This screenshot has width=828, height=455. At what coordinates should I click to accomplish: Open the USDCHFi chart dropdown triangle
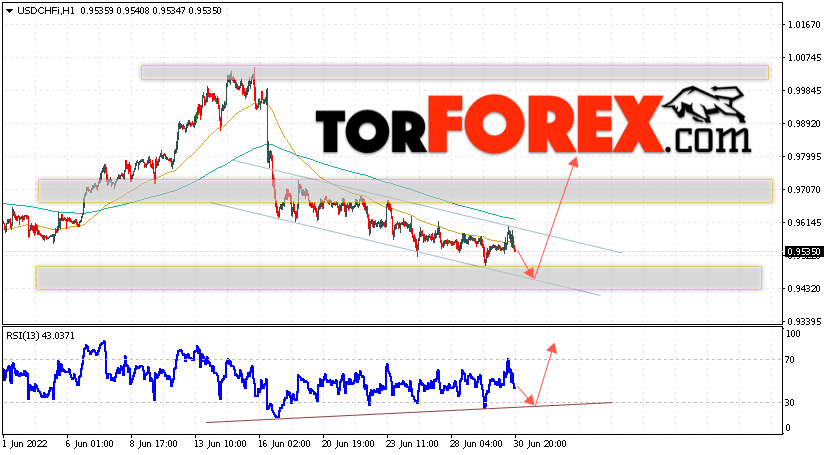click(9, 11)
